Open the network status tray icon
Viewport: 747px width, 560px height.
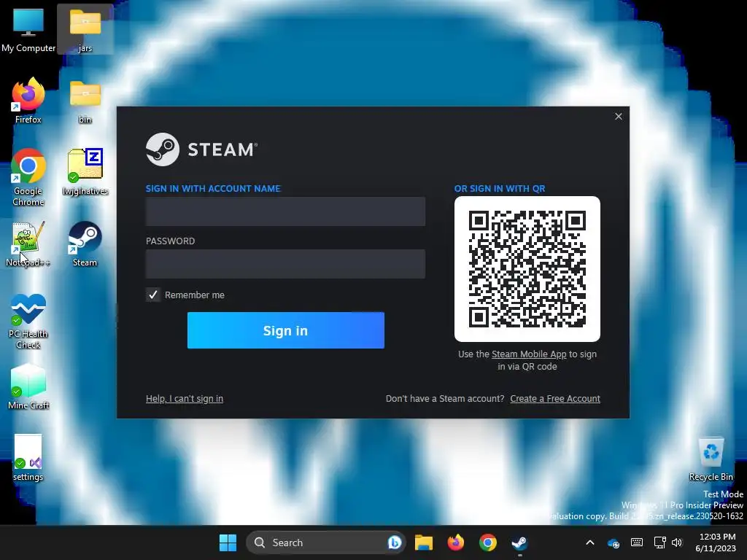[x=659, y=542]
